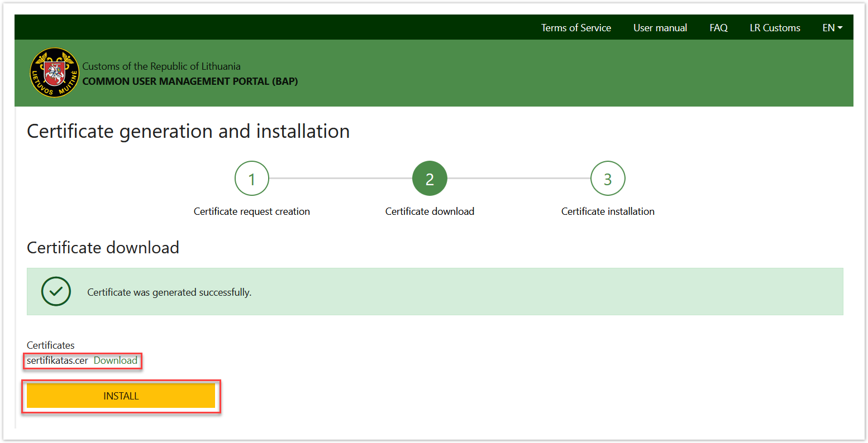
Task: Select step 2 circle in wizard
Action: [430, 179]
